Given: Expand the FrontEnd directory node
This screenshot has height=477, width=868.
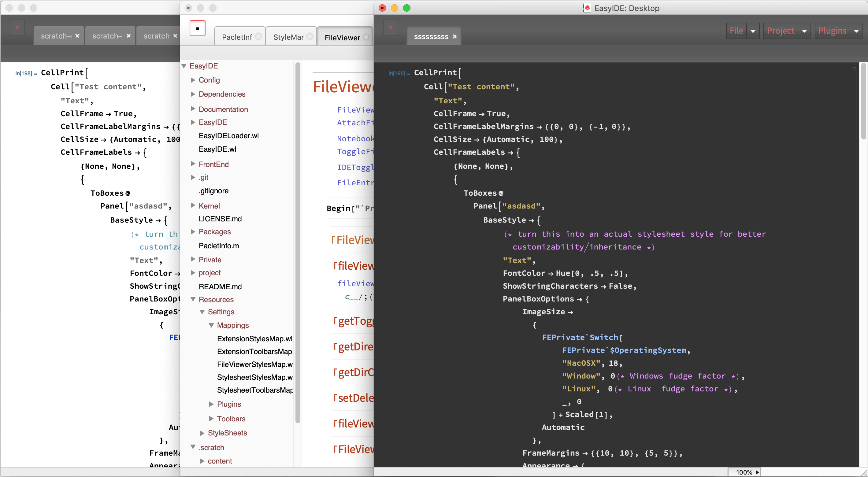Looking at the screenshot, I should click(193, 163).
